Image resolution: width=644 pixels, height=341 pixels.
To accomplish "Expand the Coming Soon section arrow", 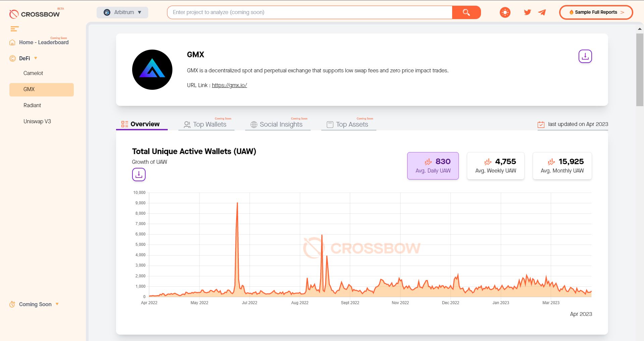I will pos(57,304).
